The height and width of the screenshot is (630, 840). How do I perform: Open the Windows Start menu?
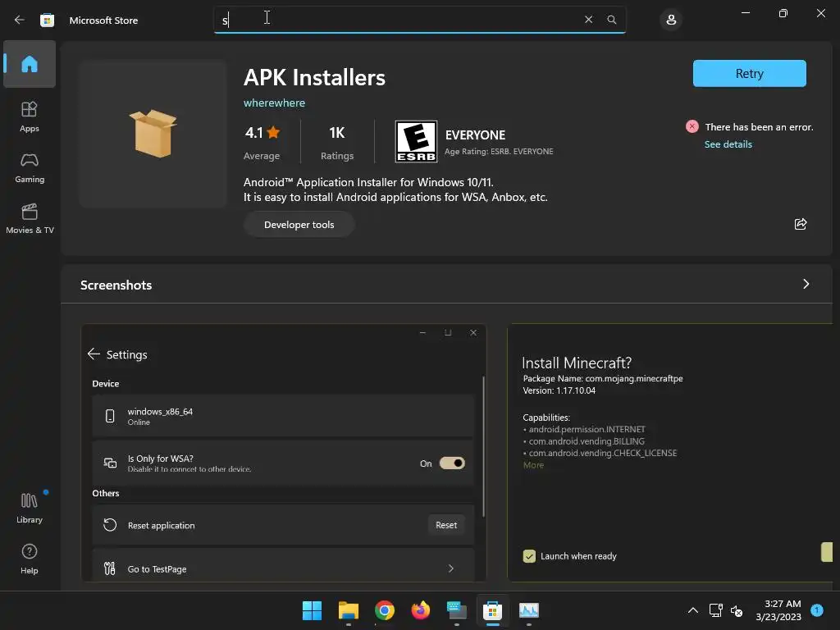pyautogui.click(x=312, y=610)
